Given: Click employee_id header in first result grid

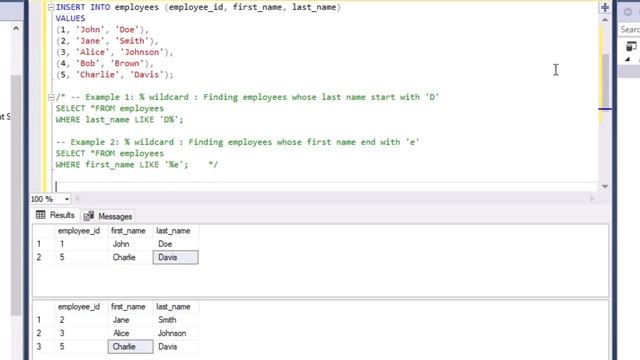Looking at the screenshot, I should (x=79, y=231).
